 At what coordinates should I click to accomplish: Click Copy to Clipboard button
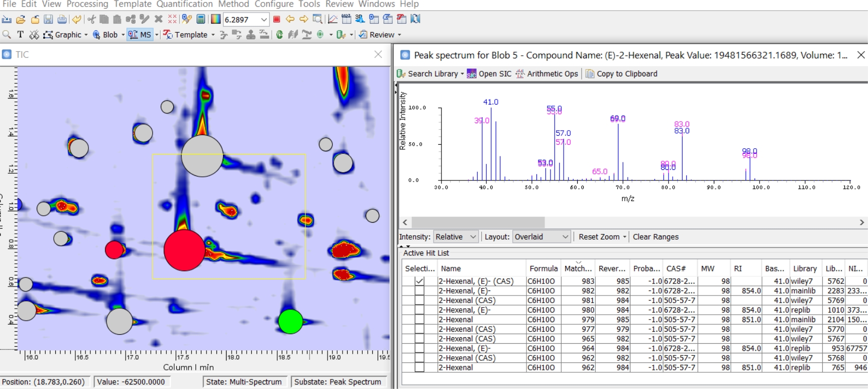click(x=621, y=74)
